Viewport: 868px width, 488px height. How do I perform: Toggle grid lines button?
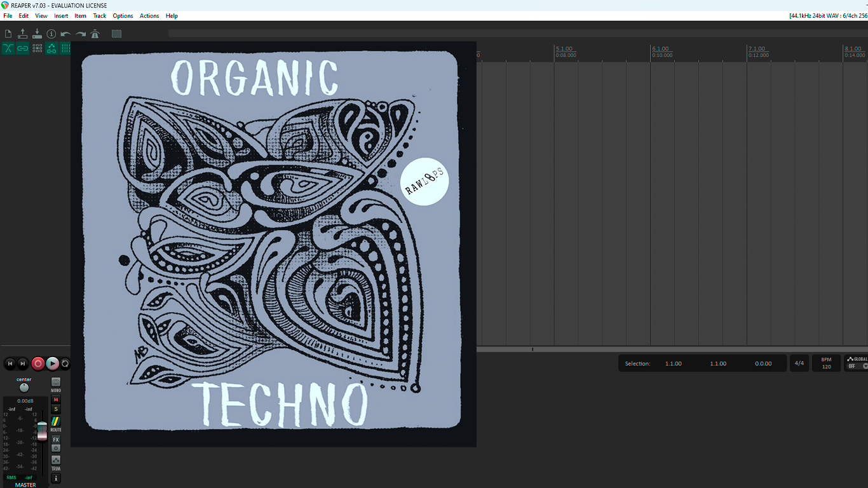65,48
